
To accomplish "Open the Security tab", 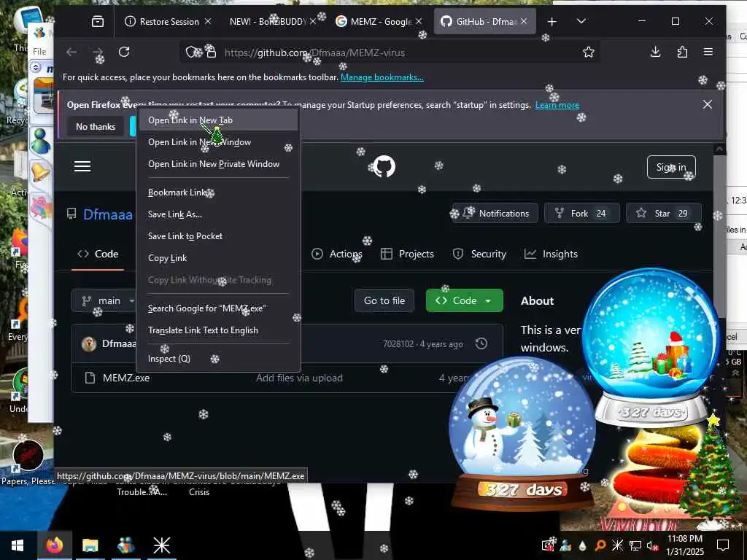I will pos(479,254).
